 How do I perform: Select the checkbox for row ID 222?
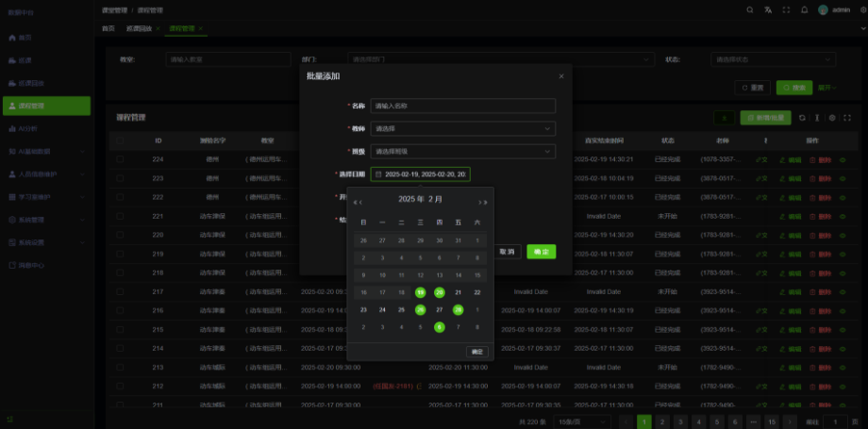(120, 196)
